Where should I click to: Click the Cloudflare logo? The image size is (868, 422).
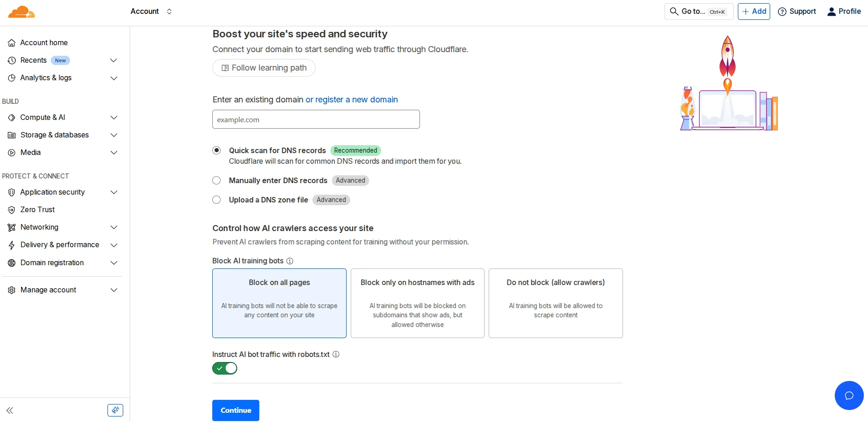tap(21, 12)
